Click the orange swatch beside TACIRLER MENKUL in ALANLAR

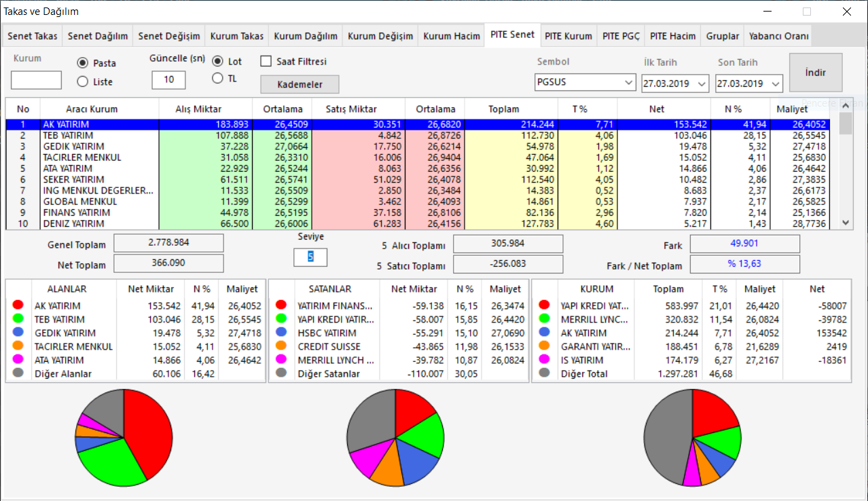[18, 346]
